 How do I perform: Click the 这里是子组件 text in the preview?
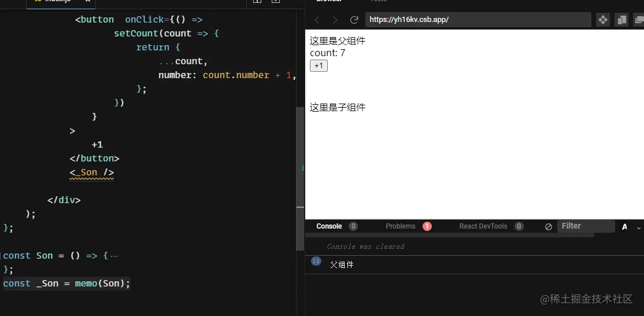coord(337,108)
